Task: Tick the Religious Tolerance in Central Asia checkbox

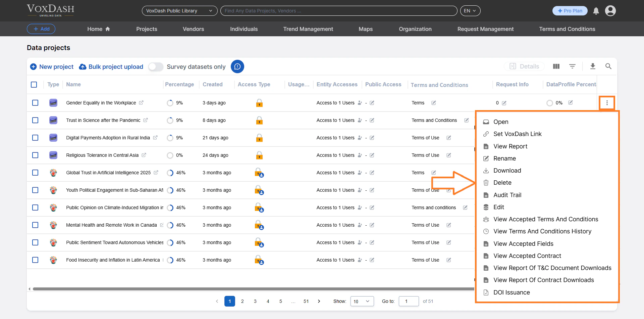Action: [x=35, y=155]
